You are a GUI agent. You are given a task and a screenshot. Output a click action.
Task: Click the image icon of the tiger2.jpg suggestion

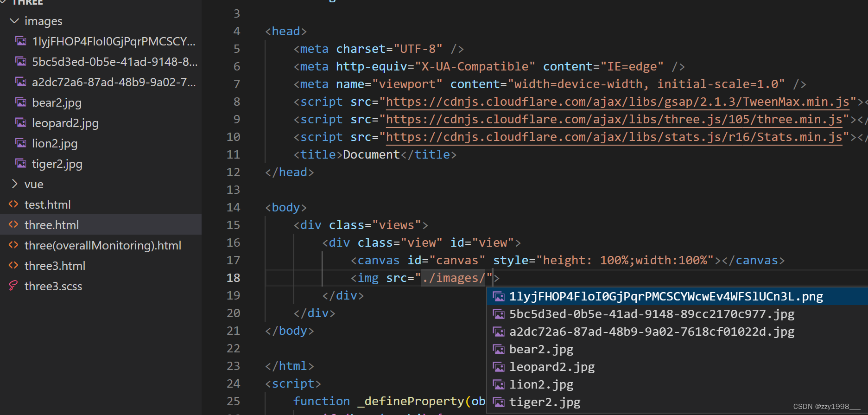coord(499,402)
